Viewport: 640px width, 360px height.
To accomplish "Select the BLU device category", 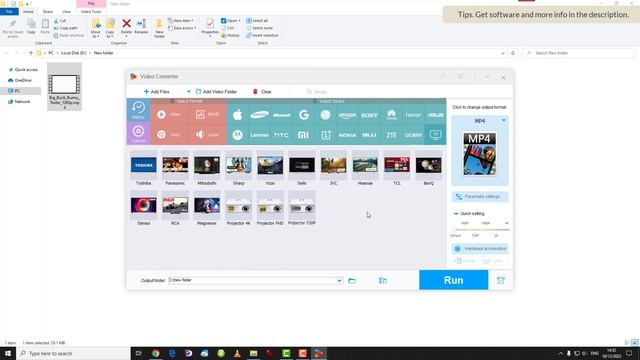I will pyautogui.click(x=369, y=135).
